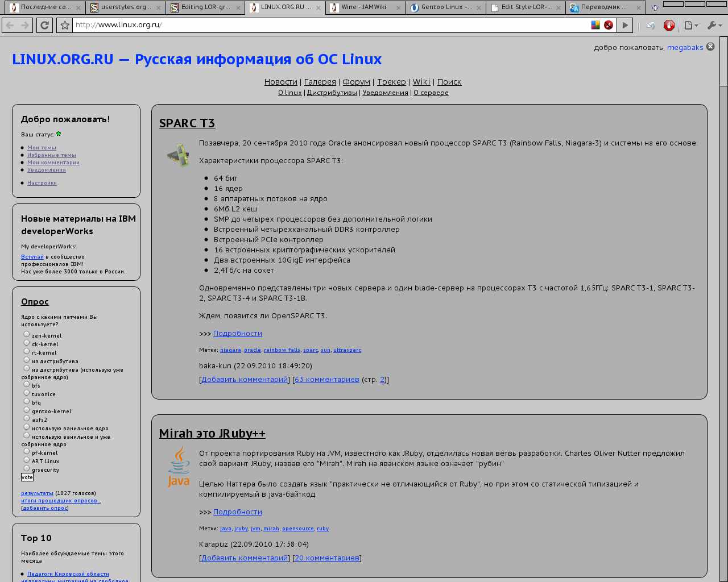This screenshot has width=728, height=582.
Task: Click the 'rainbow falls' tag
Action: tap(282, 350)
